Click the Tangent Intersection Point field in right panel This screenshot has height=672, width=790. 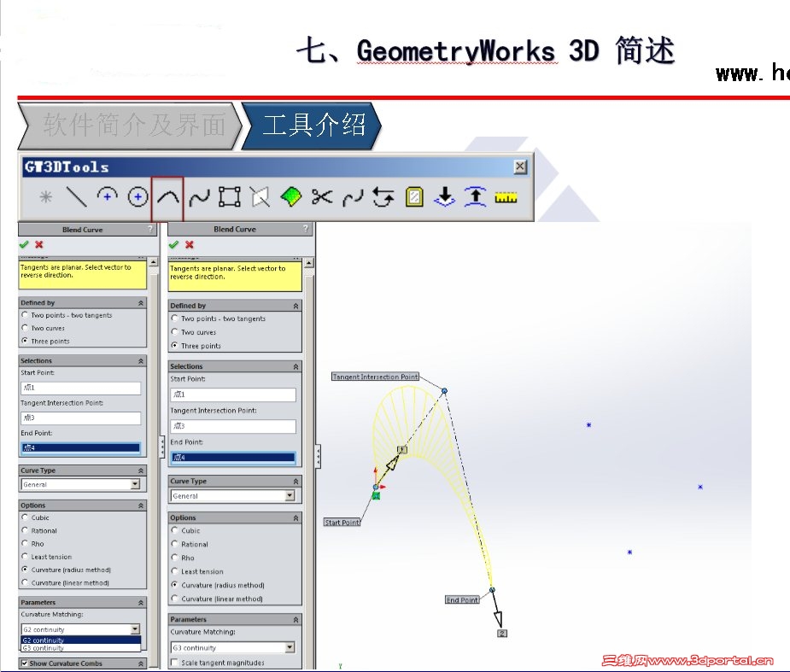click(233, 426)
